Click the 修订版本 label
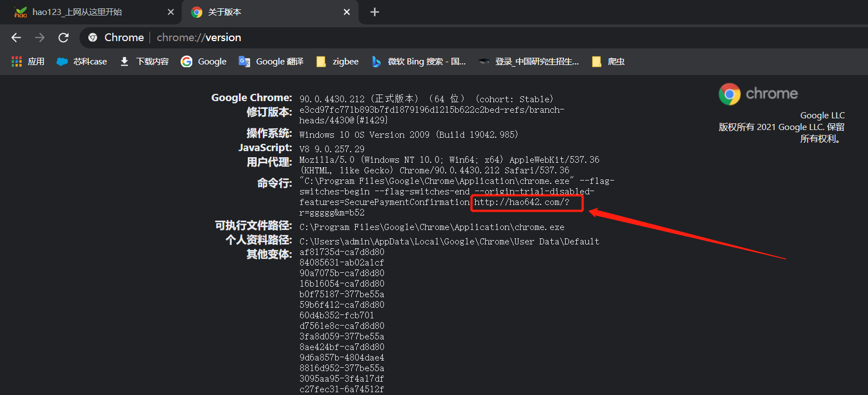This screenshot has height=395, width=868. (269, 112)
